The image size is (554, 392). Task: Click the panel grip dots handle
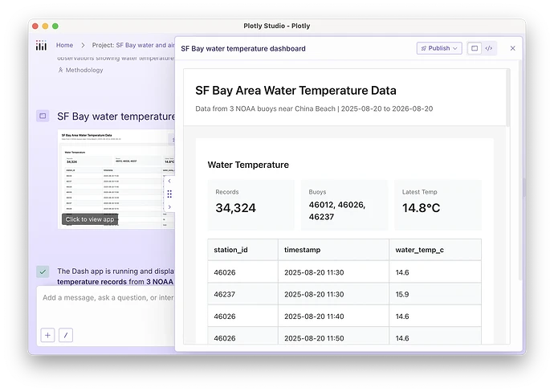(x=169, y=194)
